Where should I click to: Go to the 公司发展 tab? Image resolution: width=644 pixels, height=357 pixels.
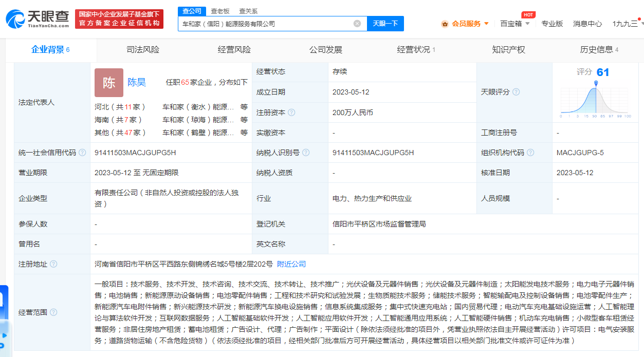coord(326,50)
